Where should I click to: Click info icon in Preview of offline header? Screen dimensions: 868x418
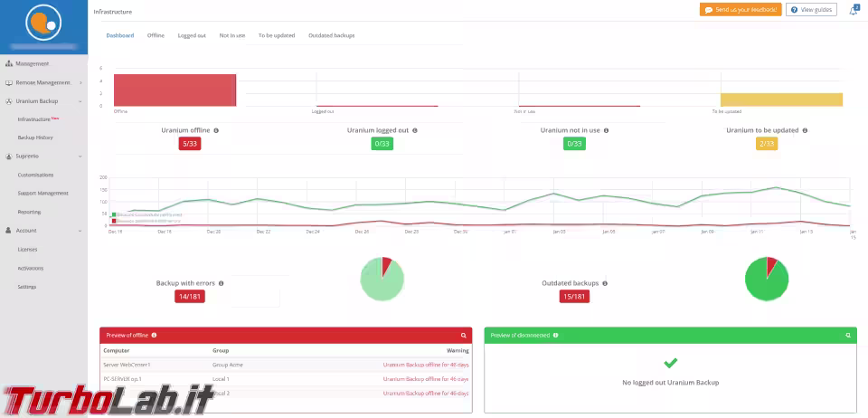click(154, 335)
